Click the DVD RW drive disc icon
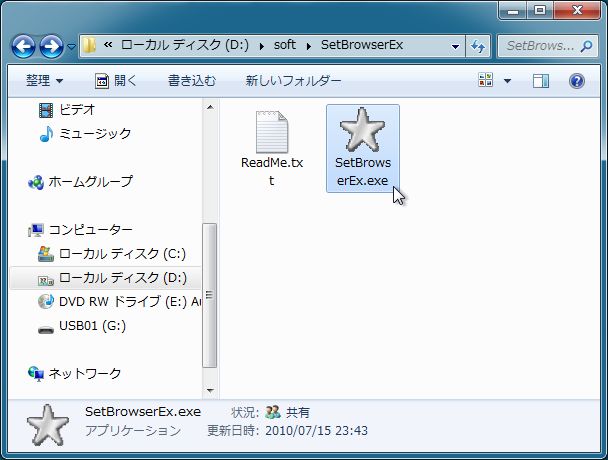This screenshot has width=608, height=460. tap(46, 301)
